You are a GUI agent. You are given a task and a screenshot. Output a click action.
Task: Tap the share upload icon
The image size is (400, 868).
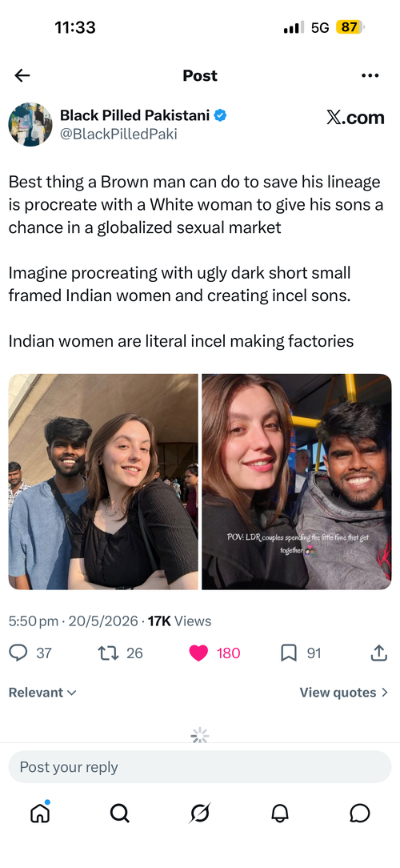click(x=378, y=653)
